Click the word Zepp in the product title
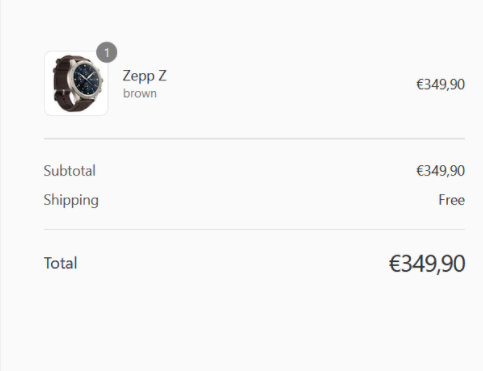 (138, 76)
